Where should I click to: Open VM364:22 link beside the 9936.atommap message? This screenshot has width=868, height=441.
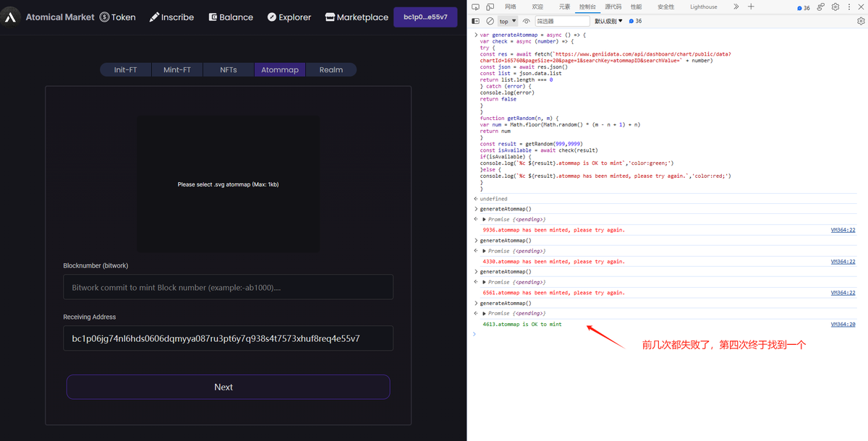click(x=843, y=230)
